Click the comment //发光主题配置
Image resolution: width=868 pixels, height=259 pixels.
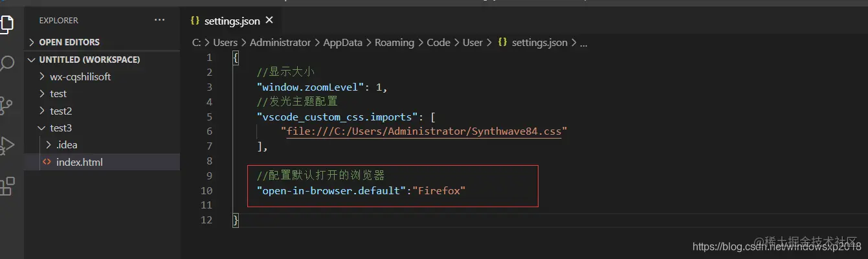(297, 102)
